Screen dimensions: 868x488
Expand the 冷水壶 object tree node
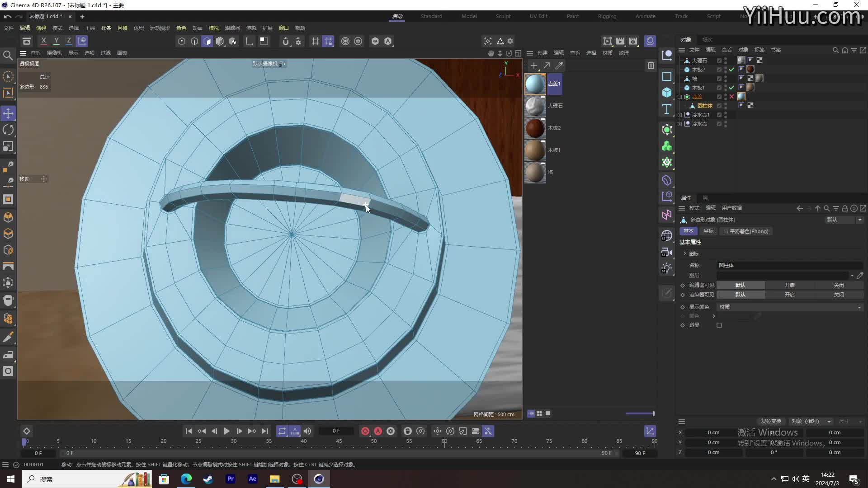tap(680, 124)
